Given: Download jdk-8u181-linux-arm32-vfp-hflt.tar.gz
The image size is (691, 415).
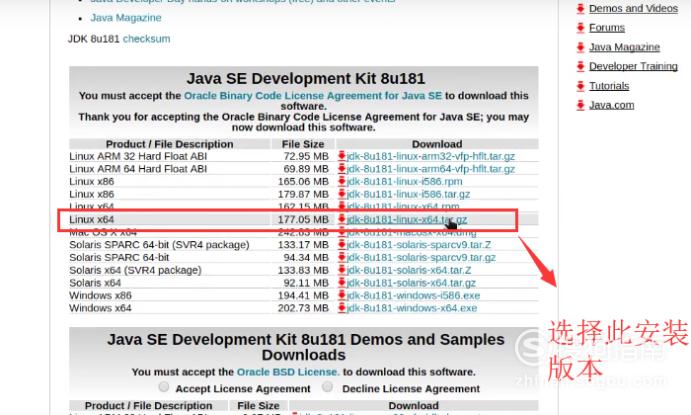Looking at the screenshot, I should pyautogui.click(x=431, y=156).
